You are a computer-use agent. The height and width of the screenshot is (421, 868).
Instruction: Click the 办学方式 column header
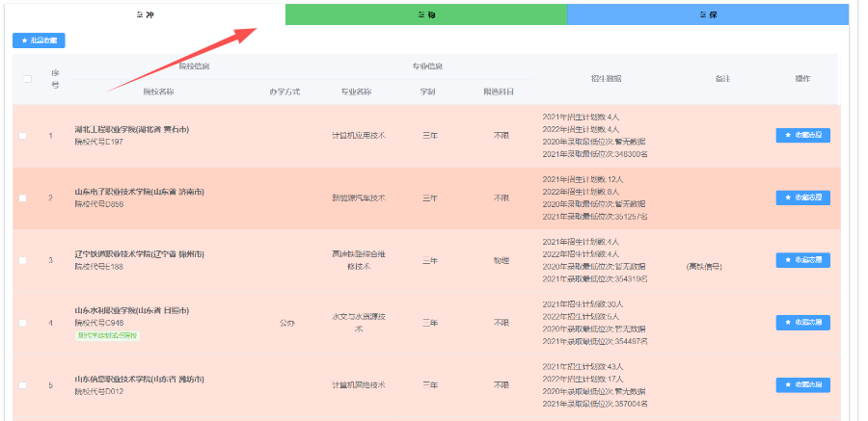tap(285, 92)
